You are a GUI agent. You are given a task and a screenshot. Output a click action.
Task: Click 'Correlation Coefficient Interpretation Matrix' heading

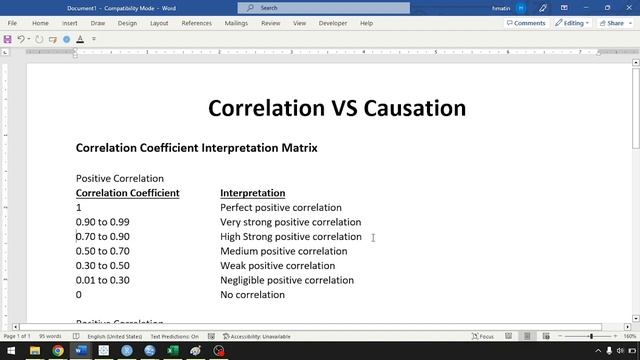click(x=196, y=148)
